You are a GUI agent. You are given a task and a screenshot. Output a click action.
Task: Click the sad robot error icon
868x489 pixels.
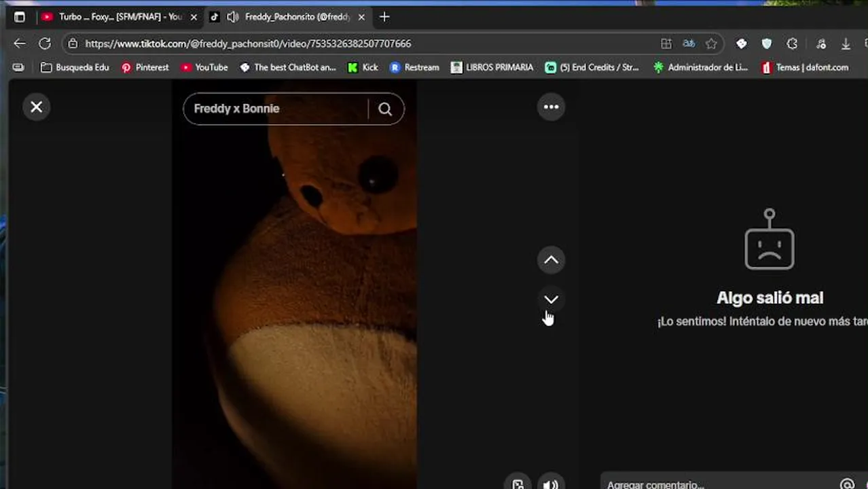click(770, 239)
